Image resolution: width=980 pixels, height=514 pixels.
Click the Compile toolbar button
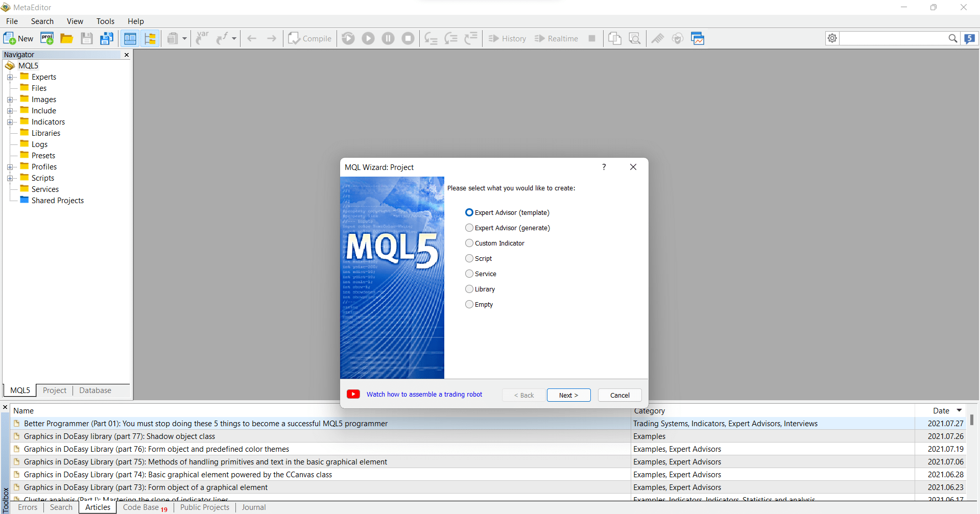click(310, 38)
